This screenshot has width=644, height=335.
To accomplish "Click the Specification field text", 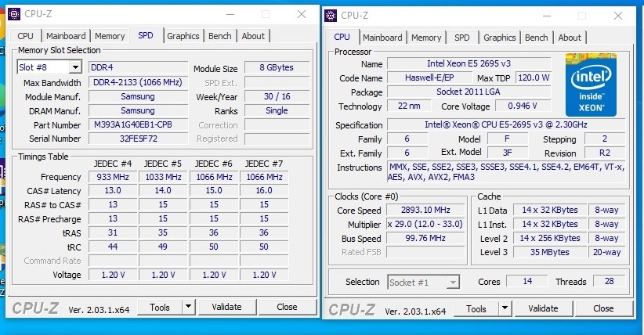I will tap(506, 124).
